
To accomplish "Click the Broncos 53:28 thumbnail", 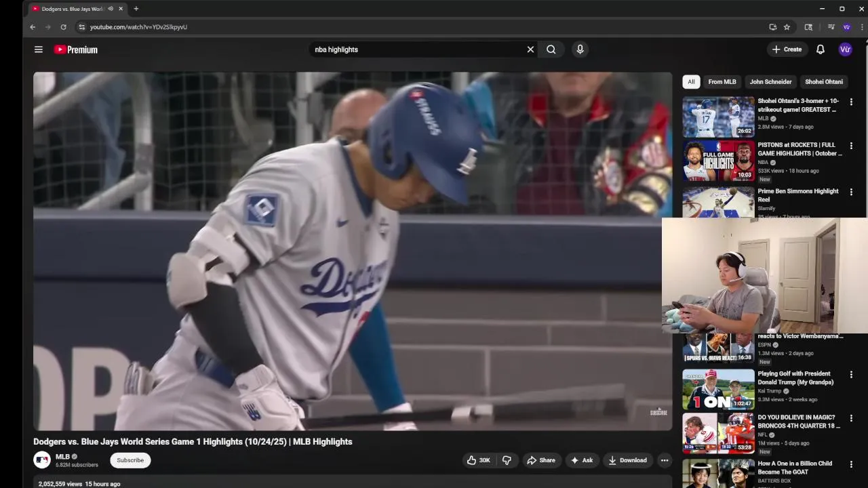I will pos(718,433).
